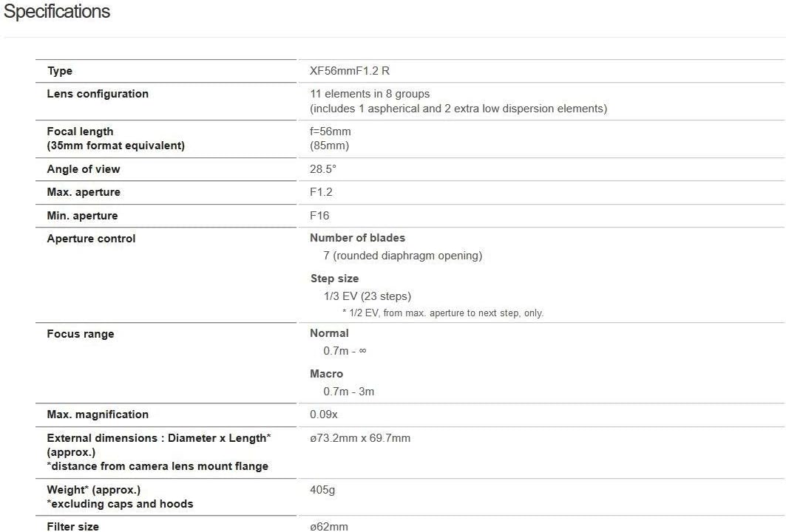Click the Max. aperture label
Image resolution: width=786 pixels, height=532 pixels.
pos(84,192)
